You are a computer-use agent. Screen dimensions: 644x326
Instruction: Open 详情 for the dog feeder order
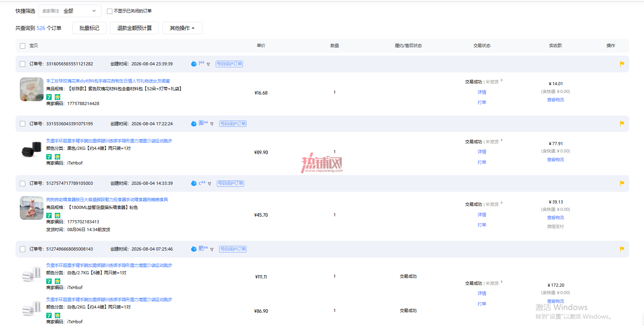click(482, 215)
